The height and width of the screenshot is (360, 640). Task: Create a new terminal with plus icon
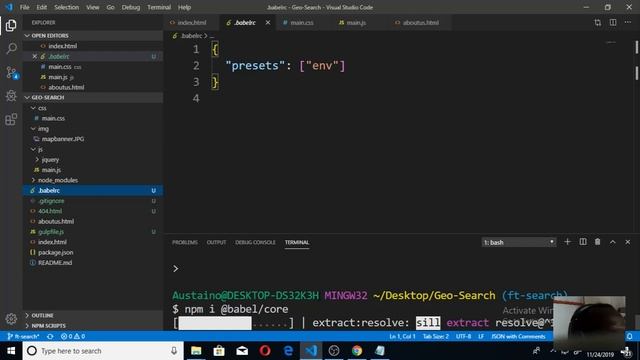pos(567,242)
